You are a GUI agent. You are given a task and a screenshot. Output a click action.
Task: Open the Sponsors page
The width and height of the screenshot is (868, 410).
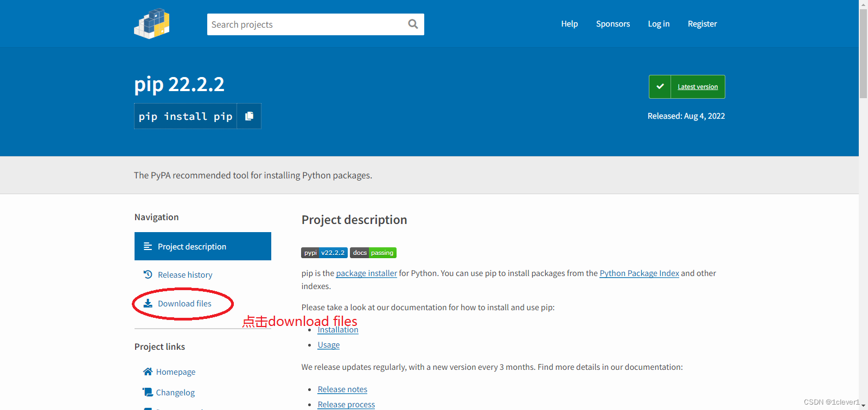click(613, 24)
